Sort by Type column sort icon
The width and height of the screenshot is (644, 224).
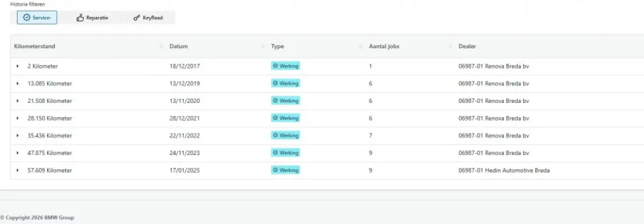point(361,47)
